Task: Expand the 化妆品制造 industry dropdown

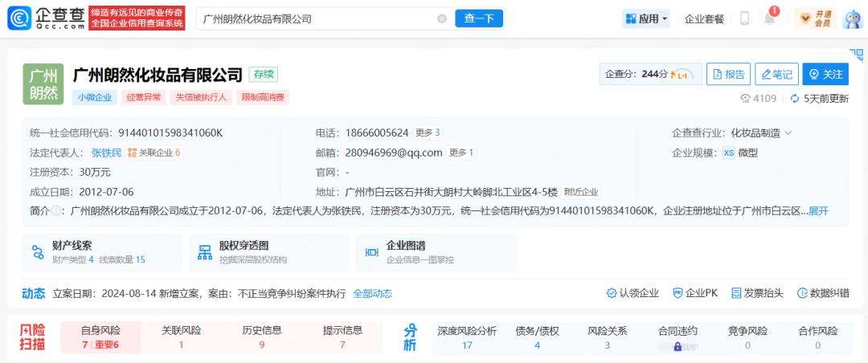Action: coord(761,133)
